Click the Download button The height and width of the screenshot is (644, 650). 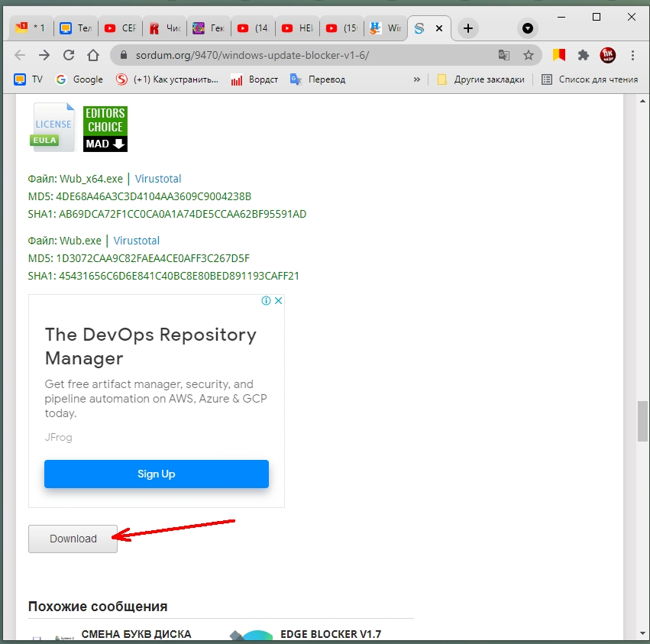pyautogui.click(x=73, y=539)
